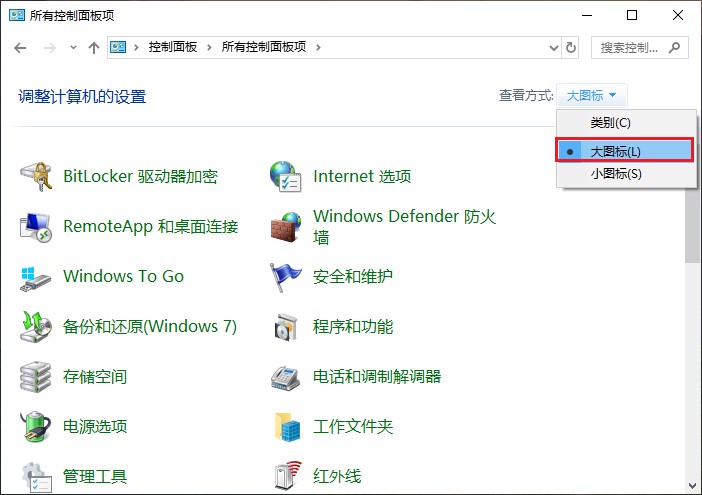The height and width of the screenshot is (495, 702).
Task: Click 所有控制面板项 in the breadcrumb path
Action: point(264,47)
